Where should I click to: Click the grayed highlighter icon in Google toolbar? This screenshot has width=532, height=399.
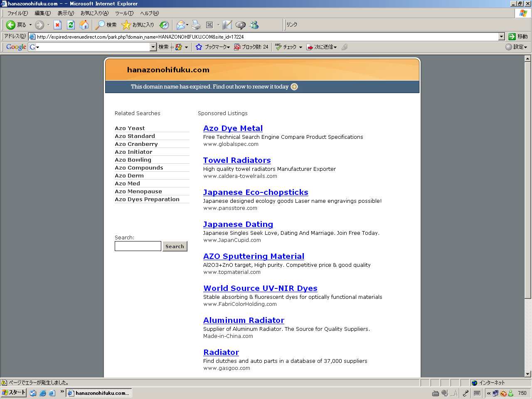tap(345, 47)
